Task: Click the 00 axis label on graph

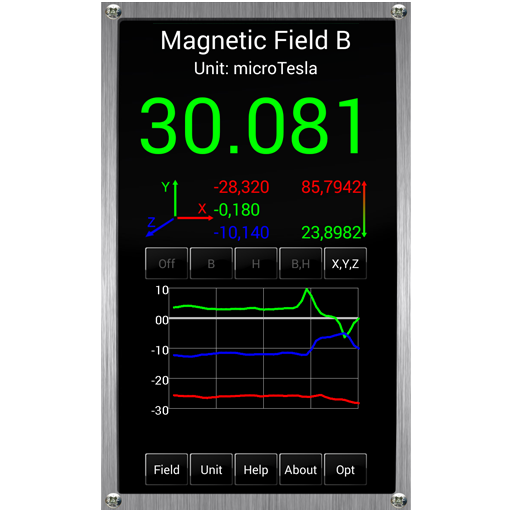Action: coord(162,320)
